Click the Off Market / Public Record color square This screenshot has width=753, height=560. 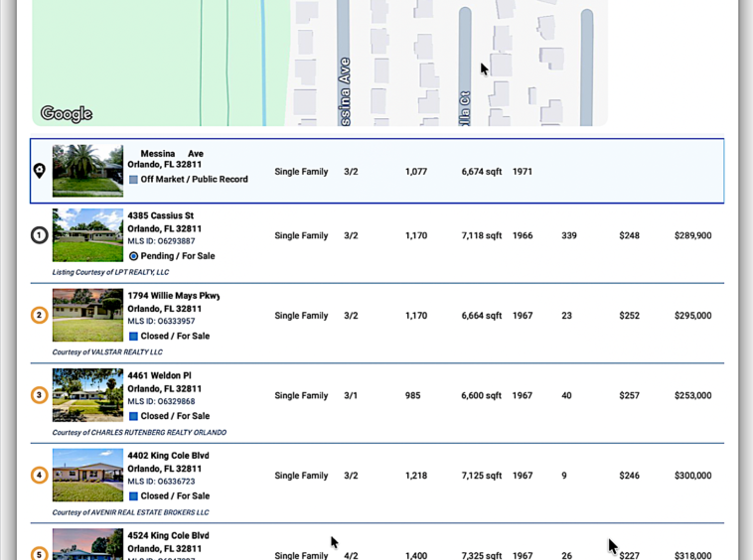coord(133,180)
